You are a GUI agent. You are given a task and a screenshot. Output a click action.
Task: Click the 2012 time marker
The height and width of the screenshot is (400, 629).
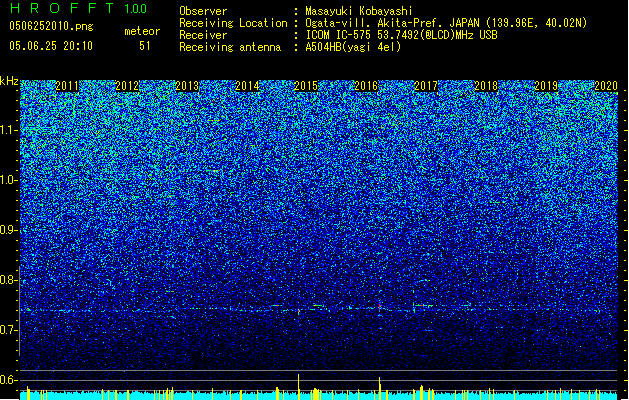point(127,86)
